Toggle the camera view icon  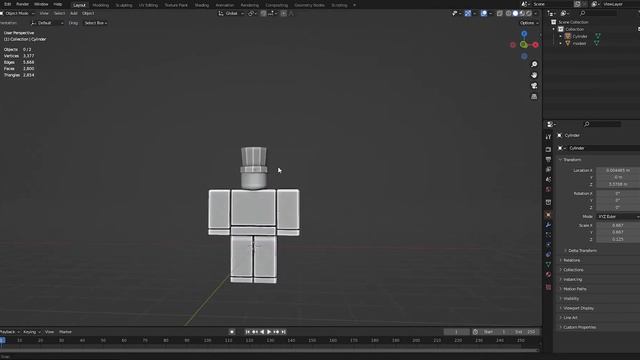(534, 86)
